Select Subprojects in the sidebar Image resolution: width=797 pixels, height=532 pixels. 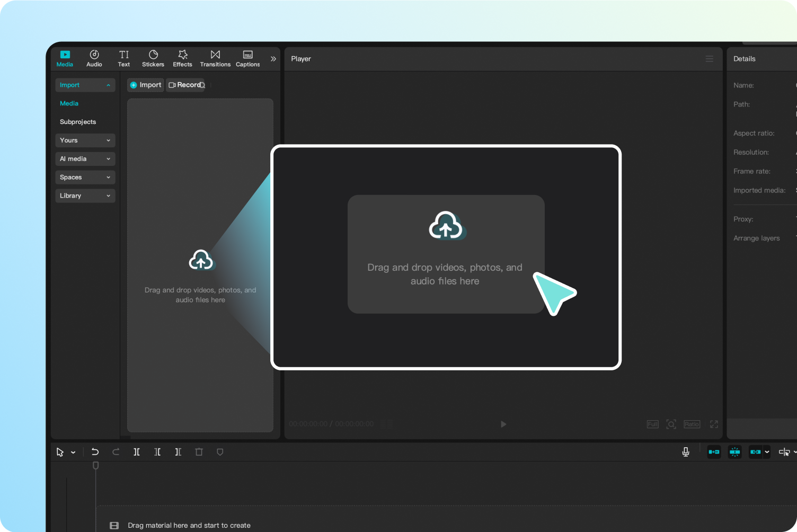(x=78, y=122)
